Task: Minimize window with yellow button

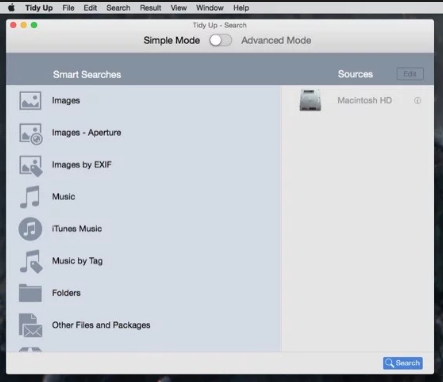Action: coord(24,25)
